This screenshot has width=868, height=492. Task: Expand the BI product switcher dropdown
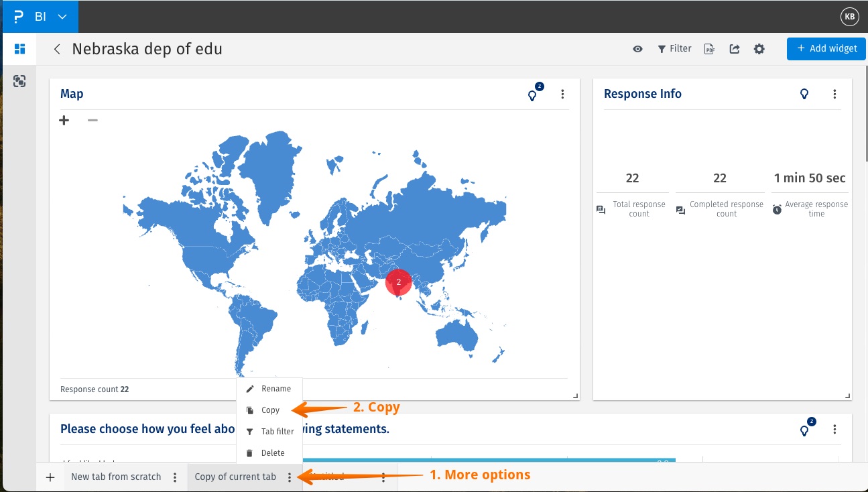tap(62, 17)
